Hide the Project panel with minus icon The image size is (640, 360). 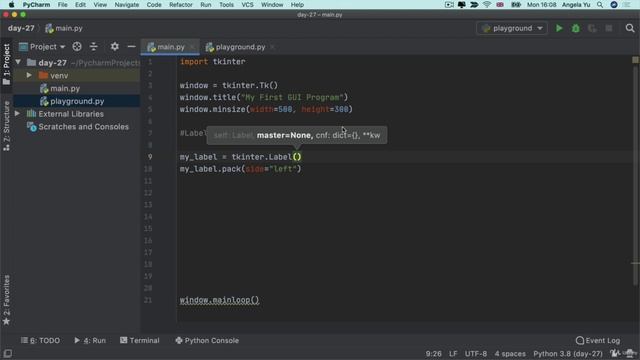[131, 47]
